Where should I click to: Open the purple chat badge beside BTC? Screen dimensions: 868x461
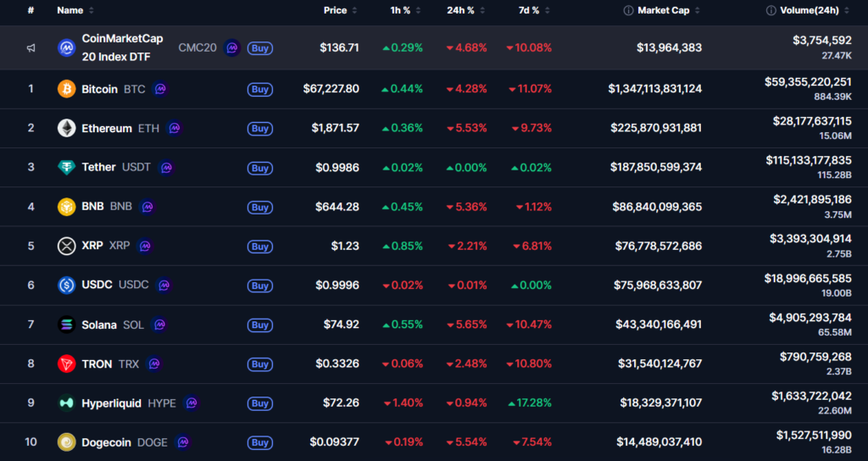click(x=160, y=88)
